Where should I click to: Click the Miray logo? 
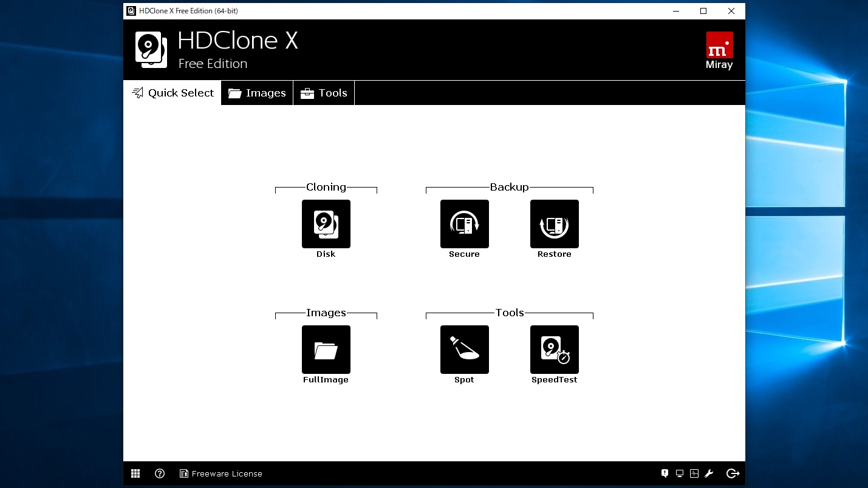[719, 50]
